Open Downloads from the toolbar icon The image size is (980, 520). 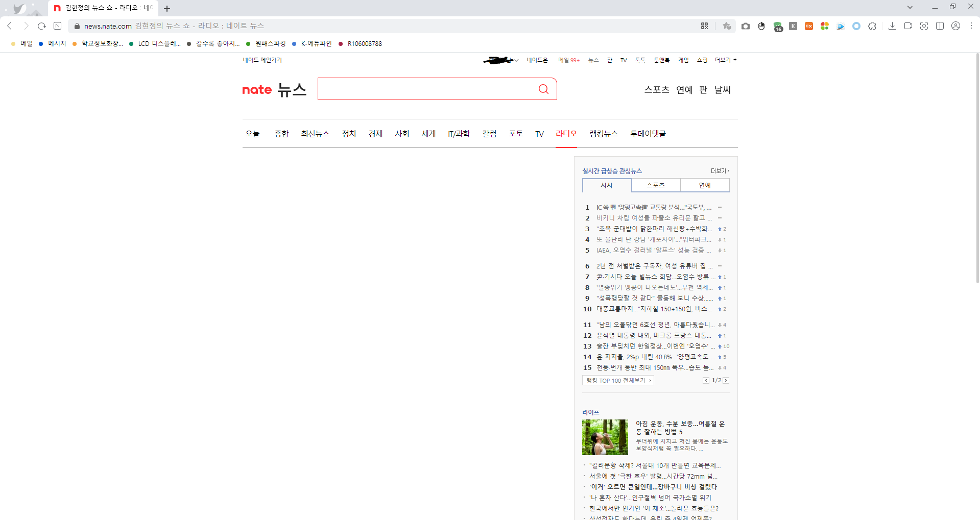tap(893, 26)
